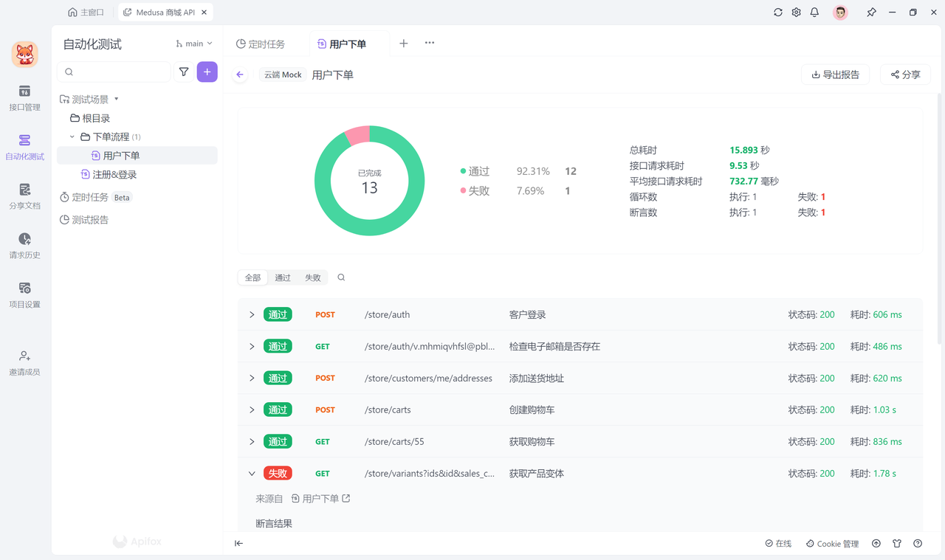The image size is (945, 560).
Task: Open settings gear in title bar
Action: coord(797,13)
